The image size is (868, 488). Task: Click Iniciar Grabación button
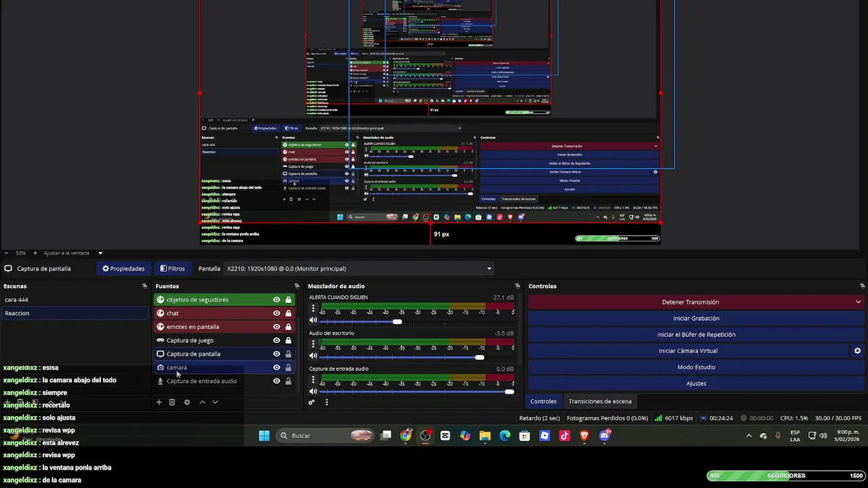(x=696, y=318)
